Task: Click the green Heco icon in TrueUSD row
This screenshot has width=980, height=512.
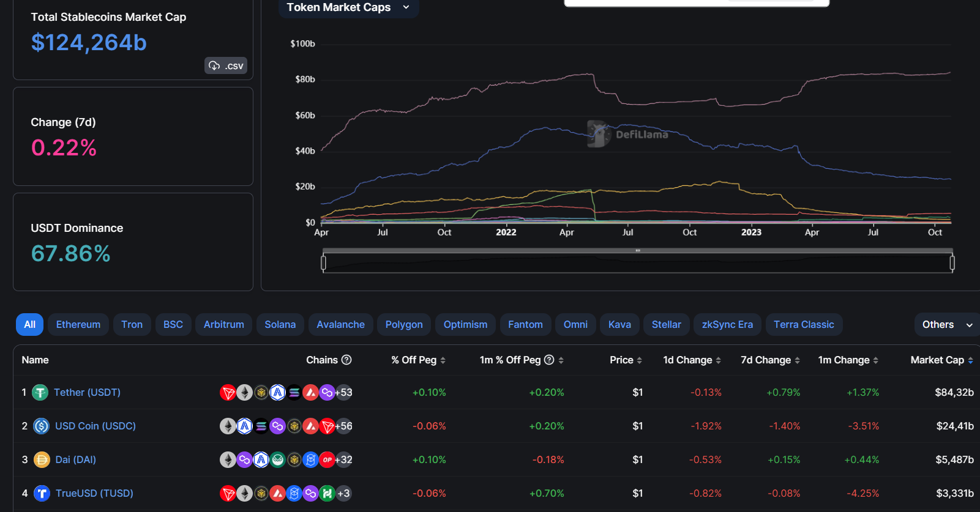Action: point(327,494)
